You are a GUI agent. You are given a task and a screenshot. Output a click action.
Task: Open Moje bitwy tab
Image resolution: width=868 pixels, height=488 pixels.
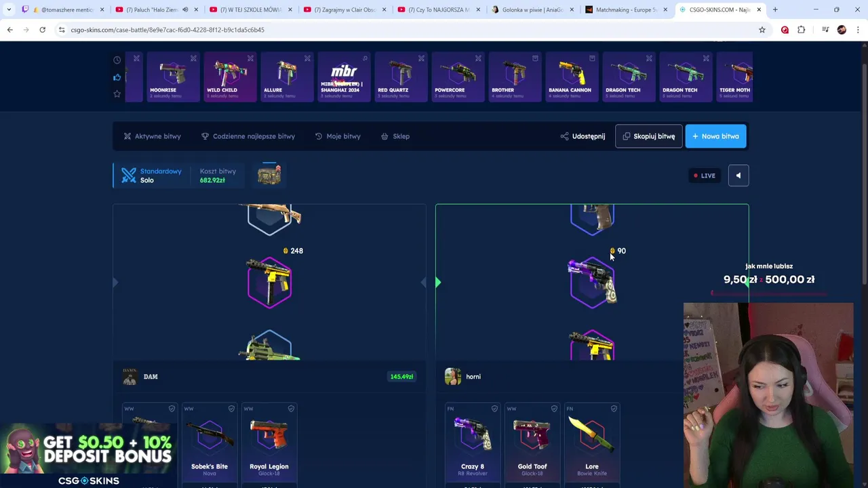(338, 136)
